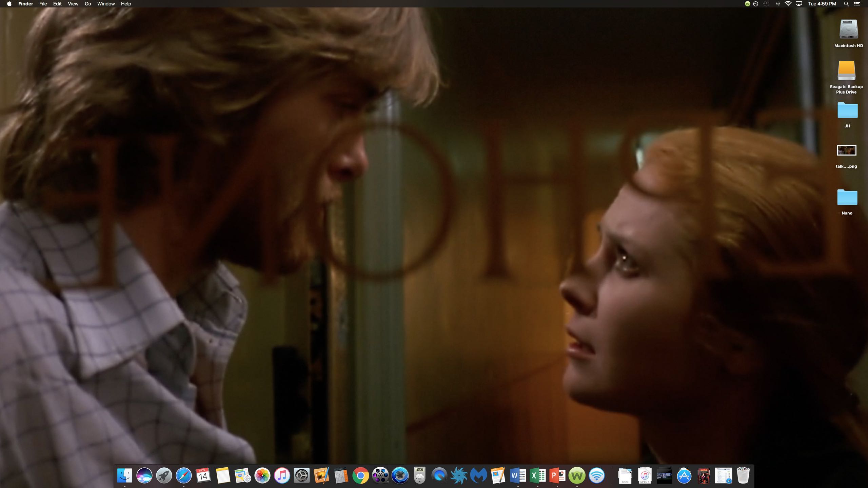Image resolution: width=868 pixels, height=488 pixels.
Task: Open Webroot green W app in Dock
Action: click(x=577, y=475)
